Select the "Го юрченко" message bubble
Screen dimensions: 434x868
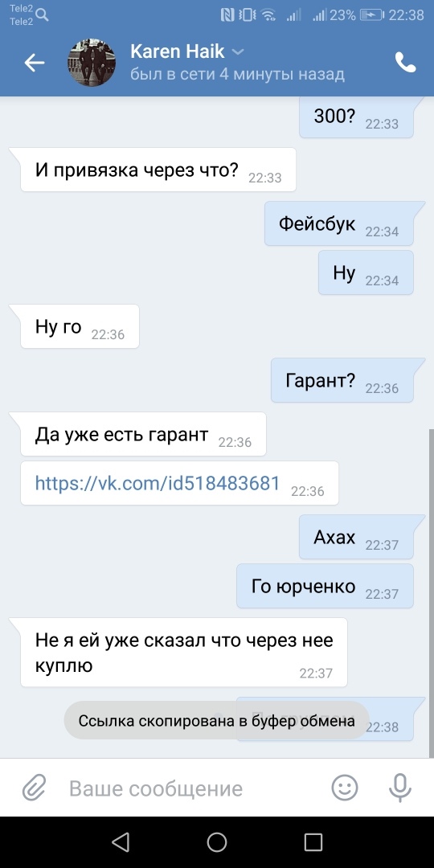tap(325, 586)
